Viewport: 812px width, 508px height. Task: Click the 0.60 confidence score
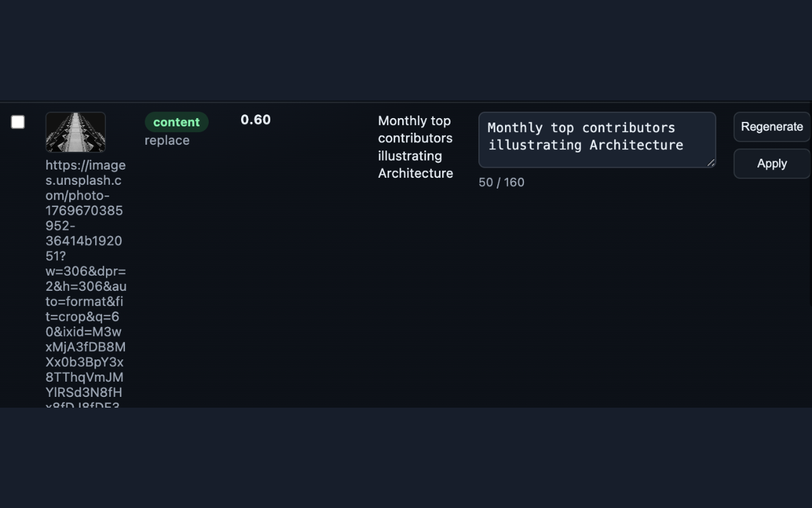coord(256,119)
